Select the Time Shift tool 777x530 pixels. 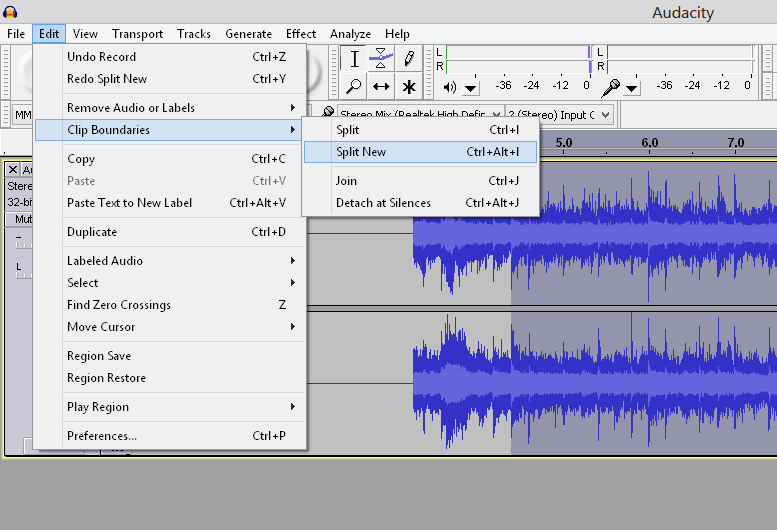tap(381, 87)
